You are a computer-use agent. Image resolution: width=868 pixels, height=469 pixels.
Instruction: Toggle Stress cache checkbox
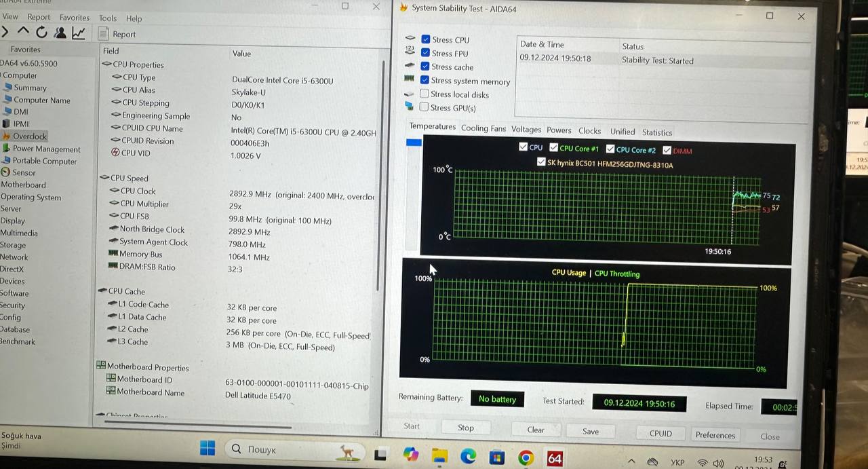(x=425, y=67)
